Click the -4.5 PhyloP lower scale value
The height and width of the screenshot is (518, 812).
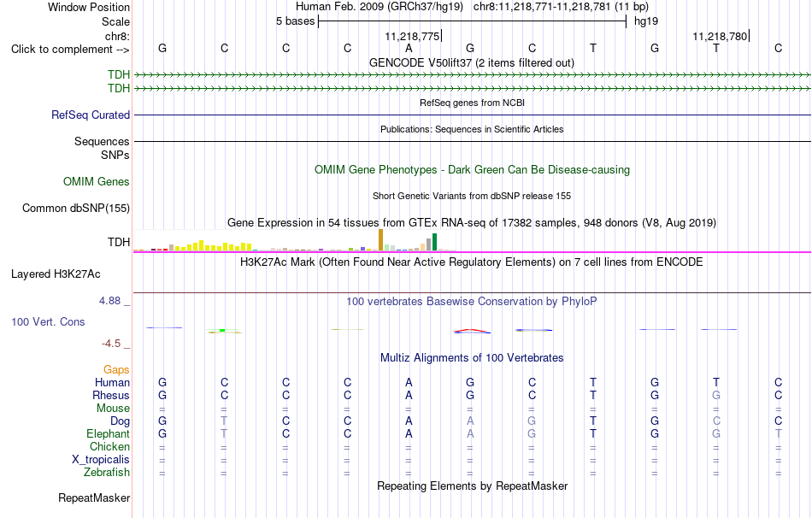tap(111, 344)
